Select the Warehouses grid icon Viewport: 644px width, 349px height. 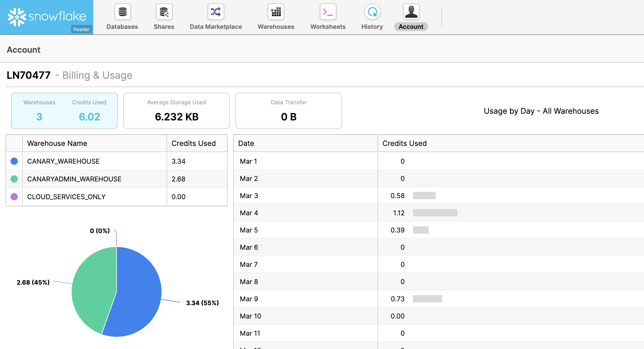pyautogui.click(x=276, y=12)
